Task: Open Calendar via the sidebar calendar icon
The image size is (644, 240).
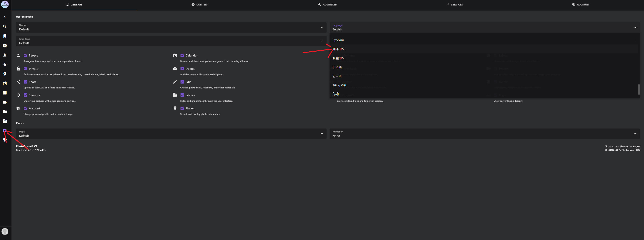Action: (x=5, y=83)
